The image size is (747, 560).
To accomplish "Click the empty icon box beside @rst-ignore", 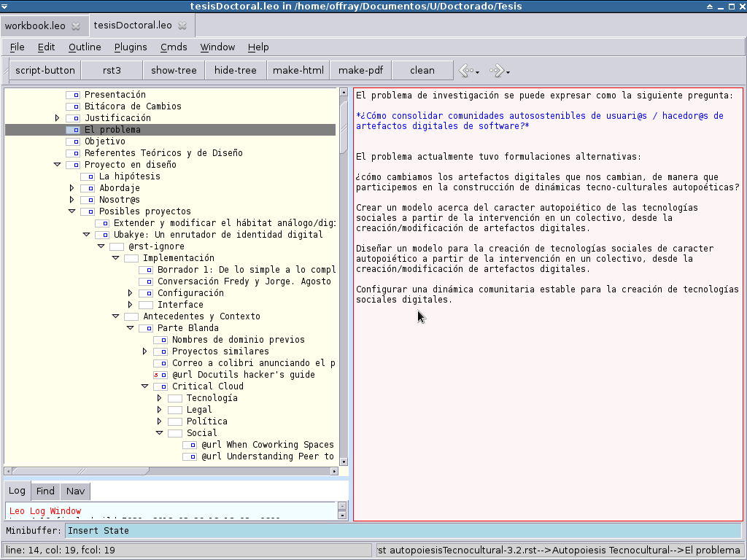I will pos(117,246).
